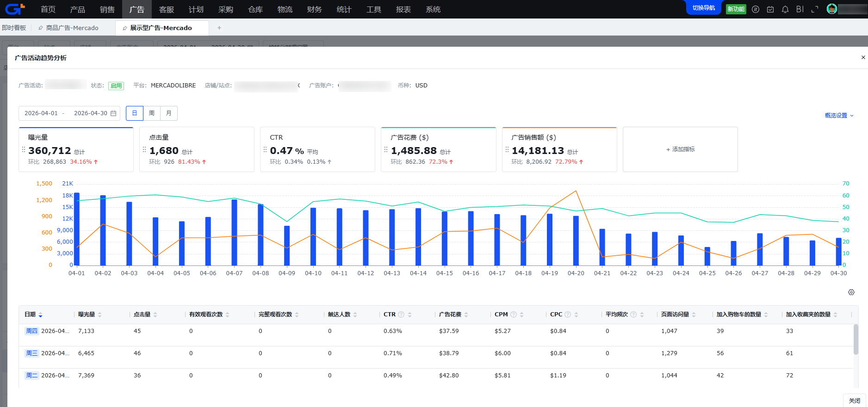Select the 周 weekly granularity option
868x407 pixels.
point(152,113)
